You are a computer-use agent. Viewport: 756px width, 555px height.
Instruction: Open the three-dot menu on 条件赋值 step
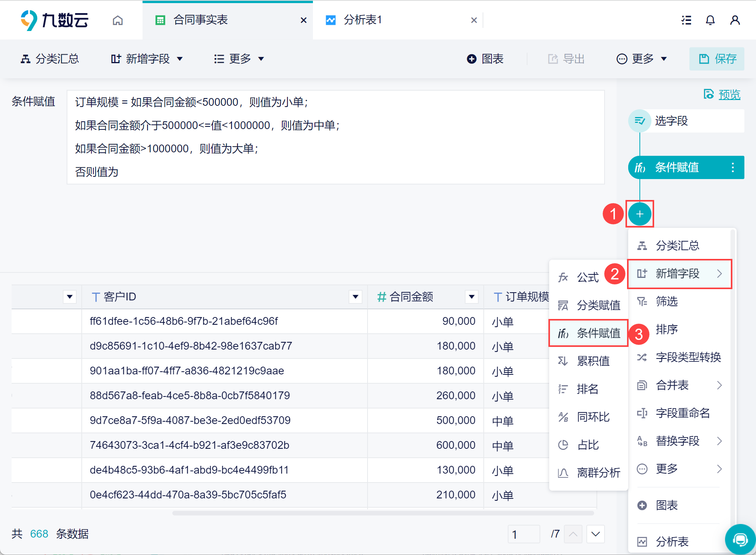tap(732, 167)
